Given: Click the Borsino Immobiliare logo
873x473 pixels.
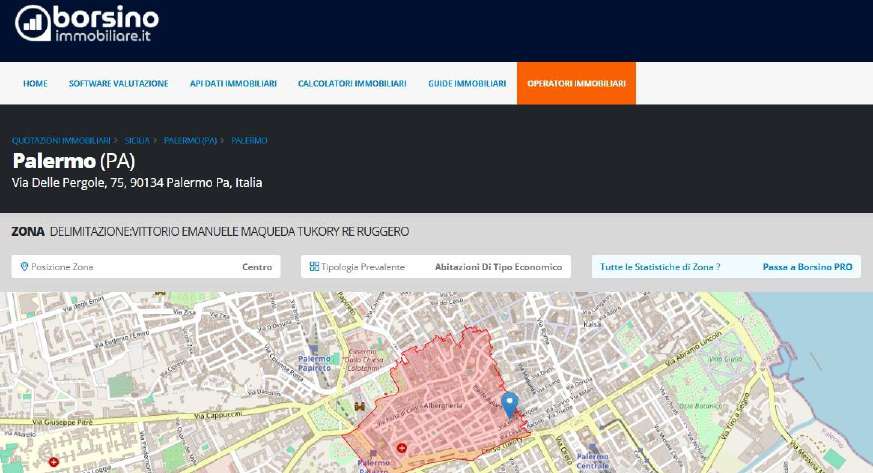Looking at the screenshot, I should pyautogui.click(x=87, y=22).
